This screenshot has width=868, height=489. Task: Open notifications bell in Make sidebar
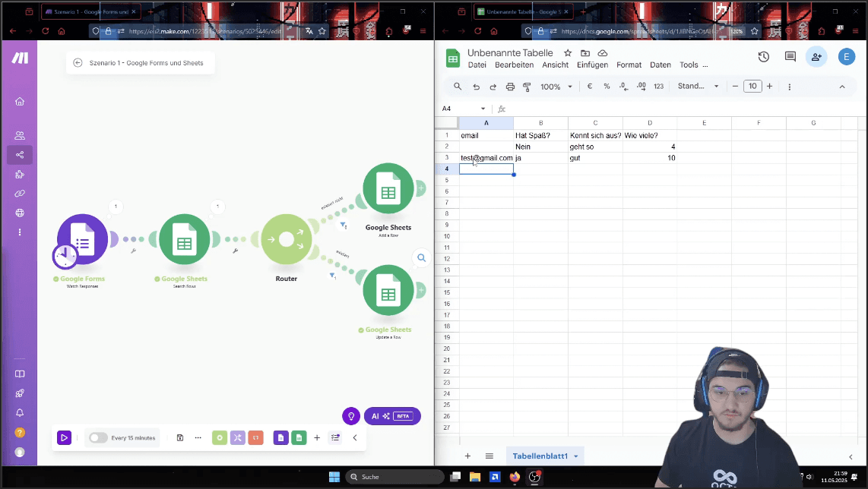19,412
